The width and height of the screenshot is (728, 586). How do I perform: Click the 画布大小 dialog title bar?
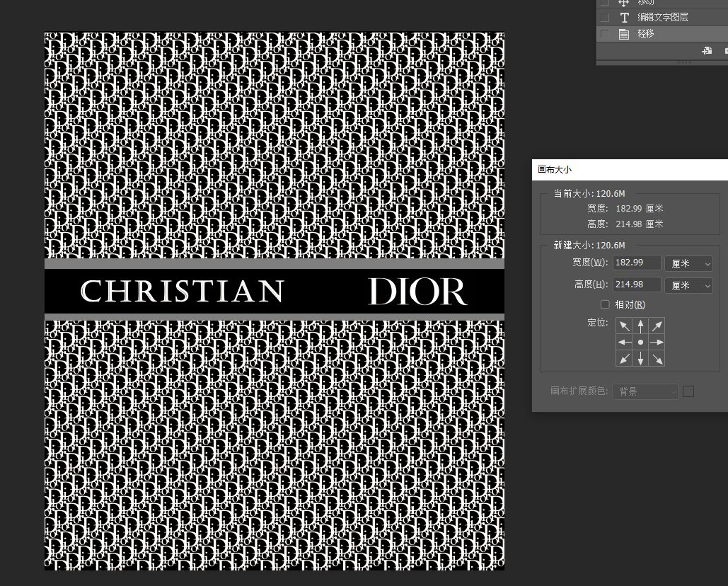click(x=630, y=169)
